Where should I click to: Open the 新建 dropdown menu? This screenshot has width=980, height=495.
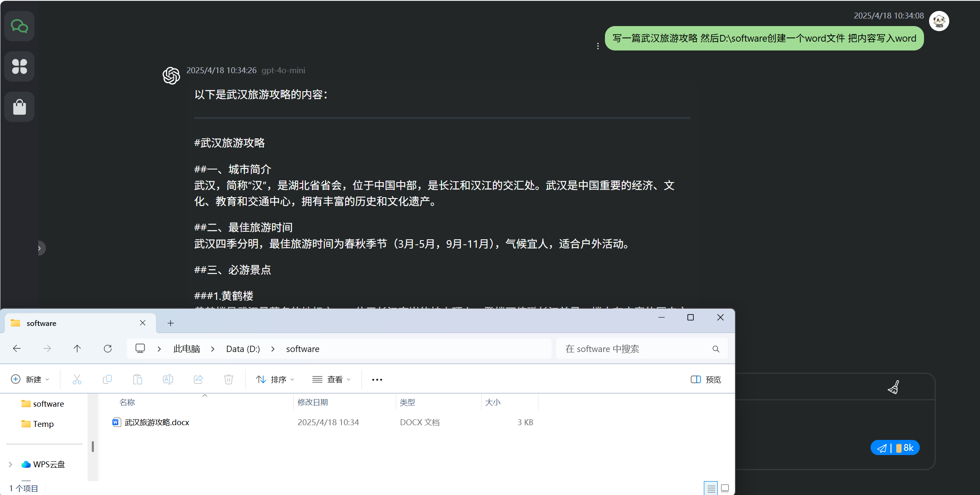pos(30,379)
